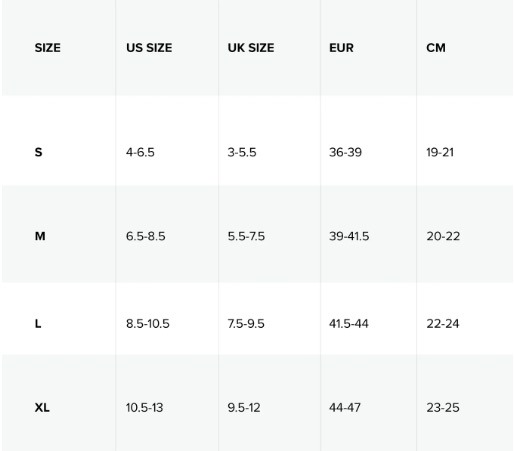Select the XL size row label
The width and height of the screenshot is (515, 451).
pyautogui.click(x=42, y=408)
